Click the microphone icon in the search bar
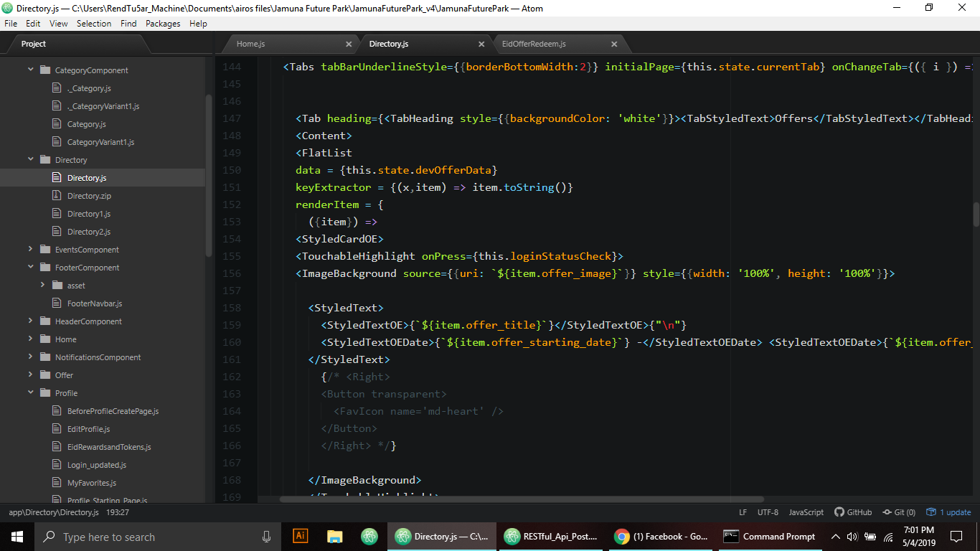Image resolution: width=980 pixels, height=551 pixels. [x=266, y=536]
